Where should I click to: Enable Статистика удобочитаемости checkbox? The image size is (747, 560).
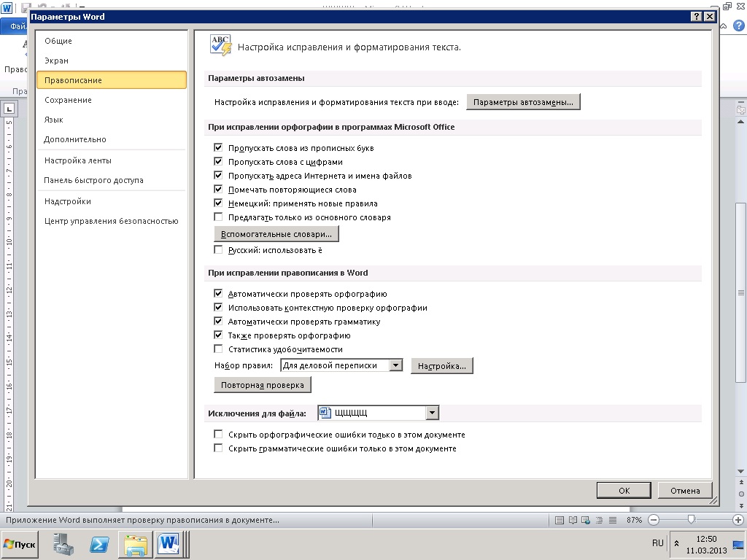click(218, 349)
